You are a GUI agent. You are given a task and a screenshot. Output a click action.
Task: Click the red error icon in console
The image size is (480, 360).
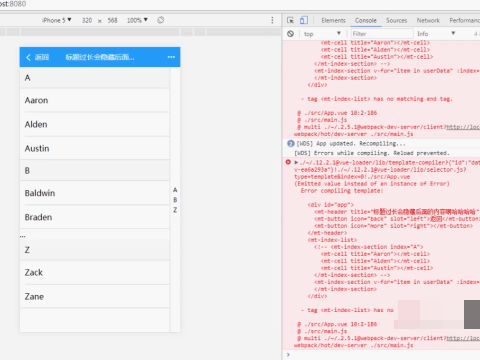[x=288, y=162]
